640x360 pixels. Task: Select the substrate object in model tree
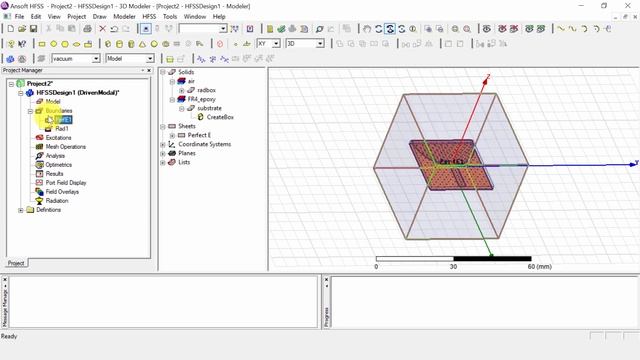pyautogui.click(x=209, y=108)
